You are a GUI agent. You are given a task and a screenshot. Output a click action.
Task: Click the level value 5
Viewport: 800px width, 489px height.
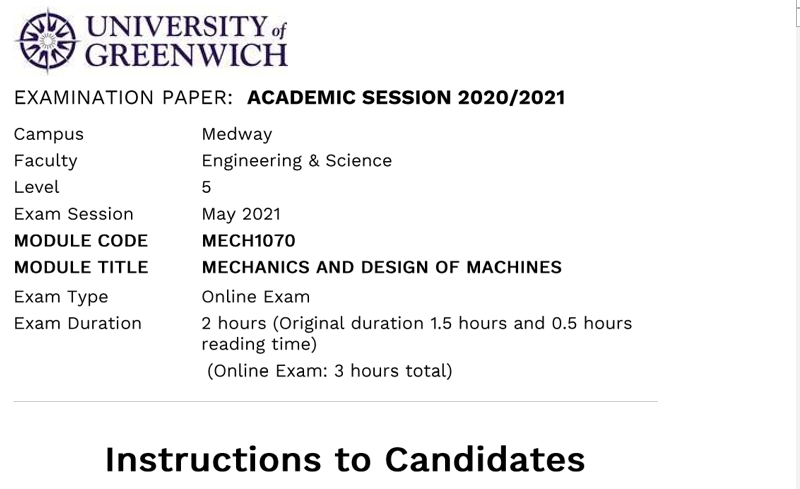click(207, 187)
